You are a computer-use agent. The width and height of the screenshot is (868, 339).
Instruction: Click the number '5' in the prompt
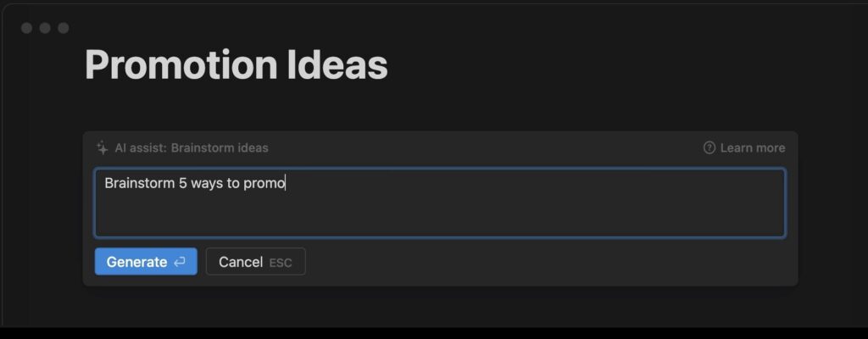[183, 183]
